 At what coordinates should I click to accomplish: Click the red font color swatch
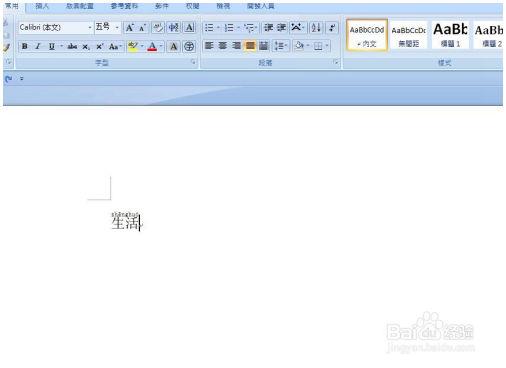click(152, 46)
